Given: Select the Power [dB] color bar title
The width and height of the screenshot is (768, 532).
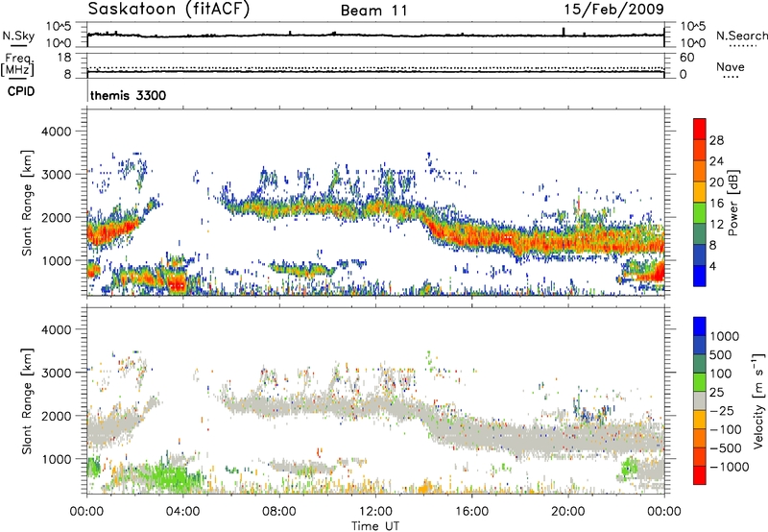Looking at the screenshot, I should click(x=732, y=203).
